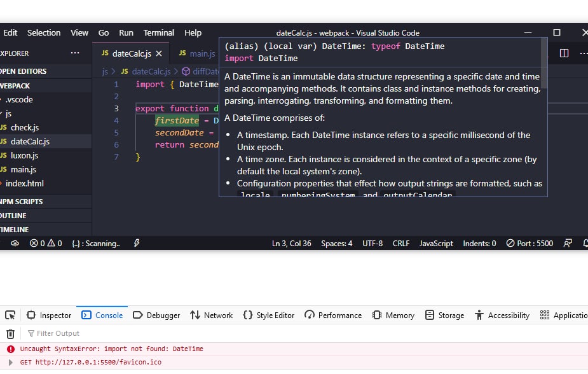
Task: Expand the GET favicon.ico console entry
Action: (11, 363)
